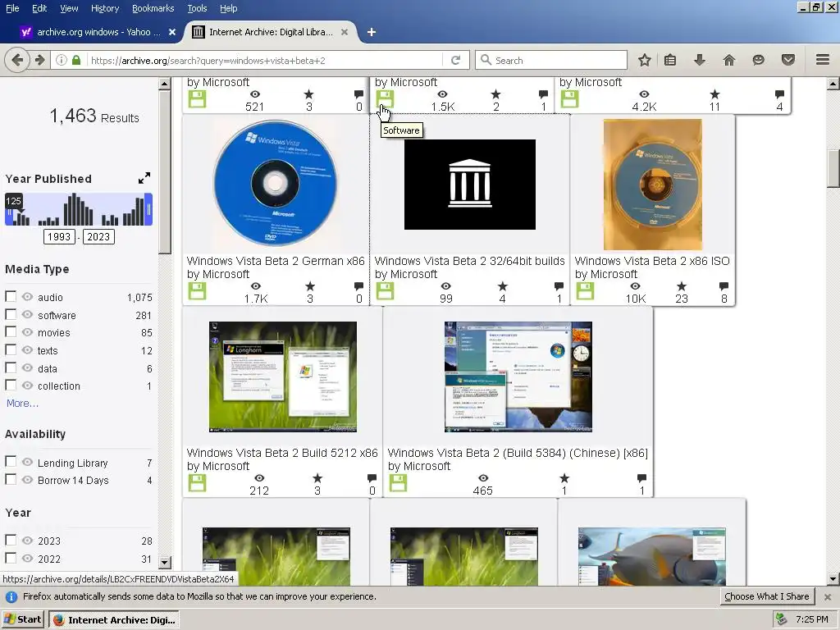Open the File menu
Screen dimensions: 840x630
coord(12,8)
